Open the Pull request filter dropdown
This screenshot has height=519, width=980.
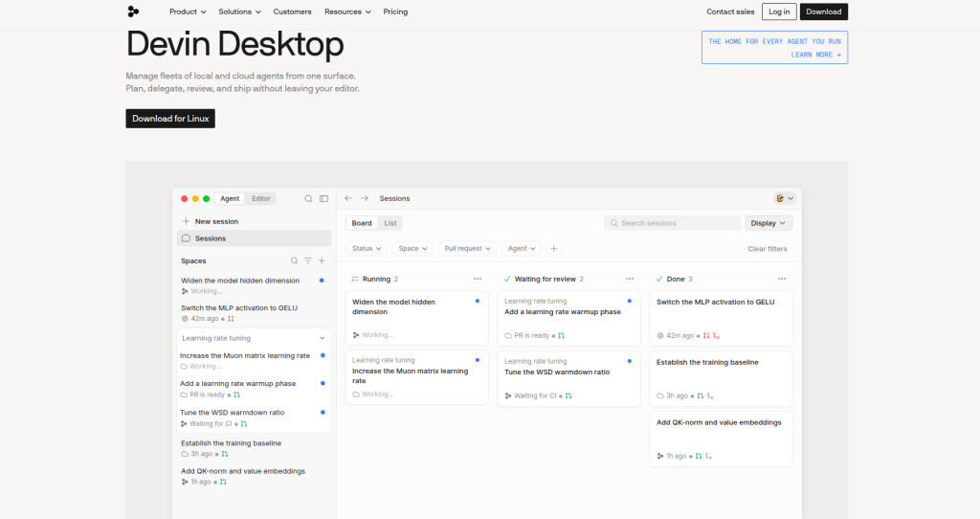467,249
